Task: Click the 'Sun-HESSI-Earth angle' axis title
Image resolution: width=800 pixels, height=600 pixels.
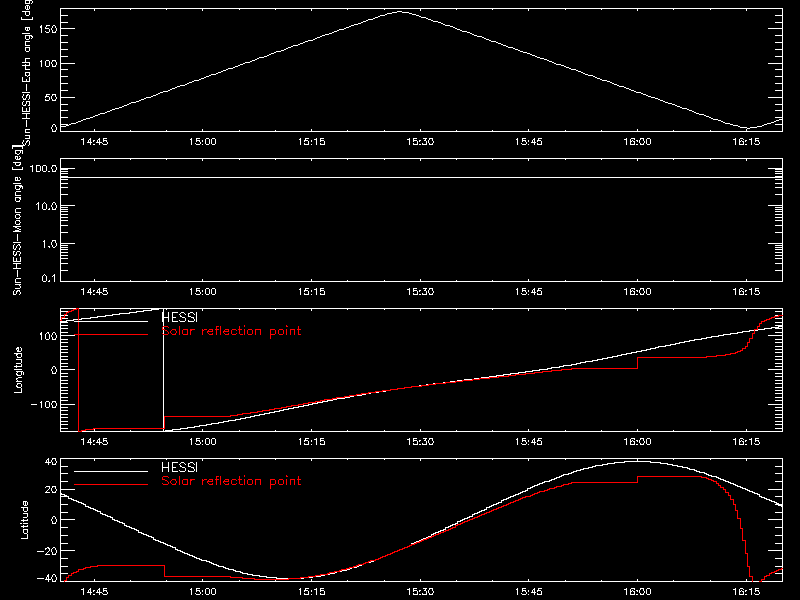Action: [27, 73]
